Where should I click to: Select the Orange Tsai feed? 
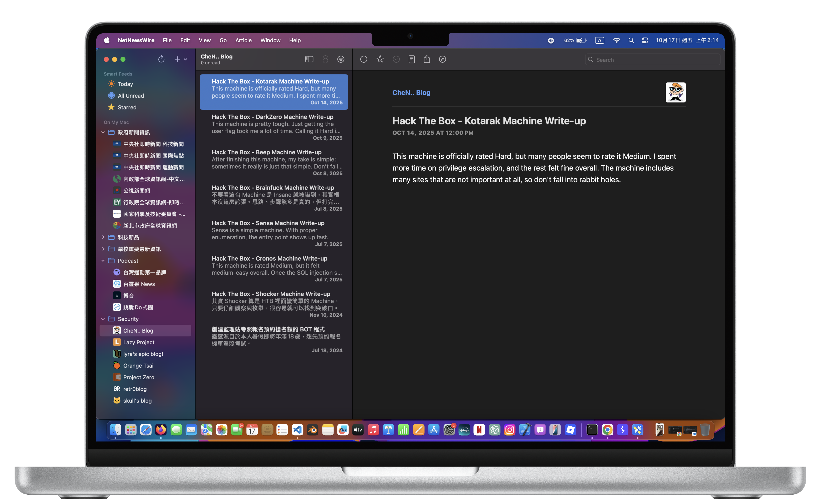(x=138, y=366)
